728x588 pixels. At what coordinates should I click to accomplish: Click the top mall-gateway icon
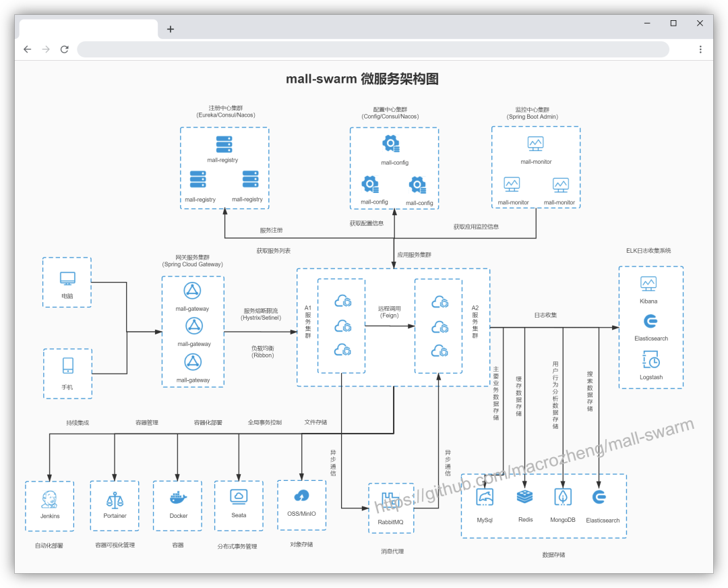pyautogui.click(x=192, y=291)
